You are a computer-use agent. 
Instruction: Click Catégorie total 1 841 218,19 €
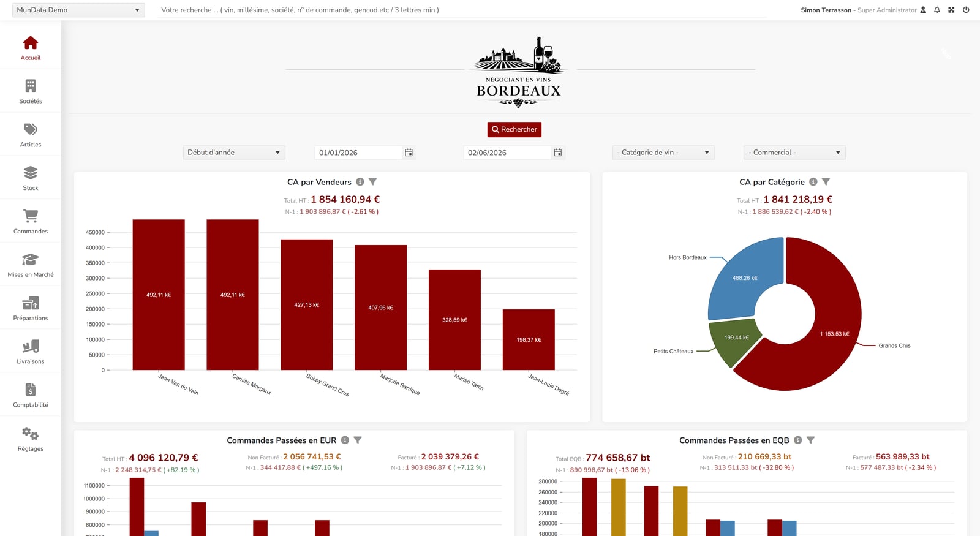798,199
